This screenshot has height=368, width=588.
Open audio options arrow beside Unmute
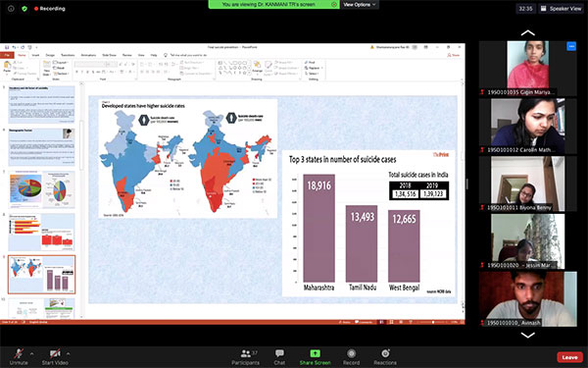coord(32,353)
